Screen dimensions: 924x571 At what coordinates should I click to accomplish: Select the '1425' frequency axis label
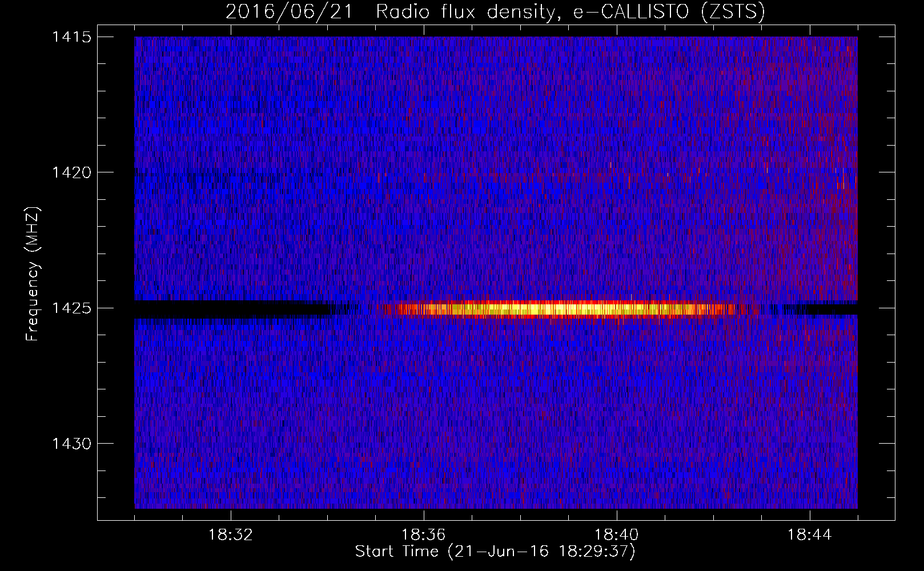(71, 308)
